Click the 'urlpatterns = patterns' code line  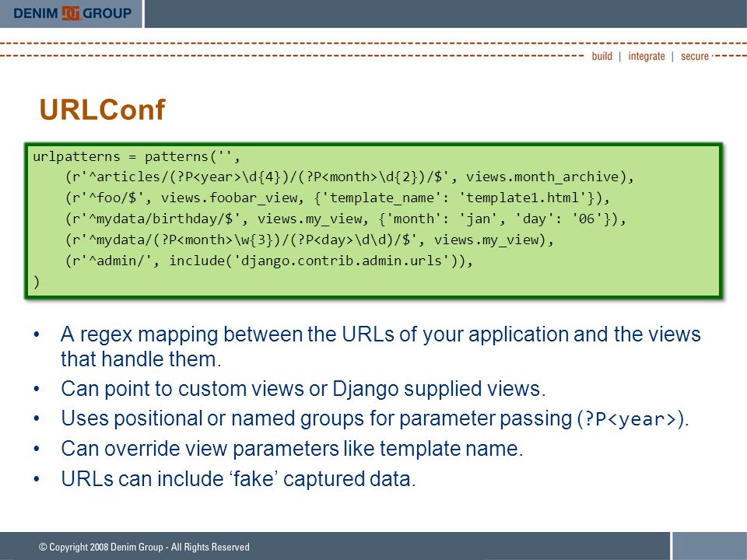[x=137, y=156]
